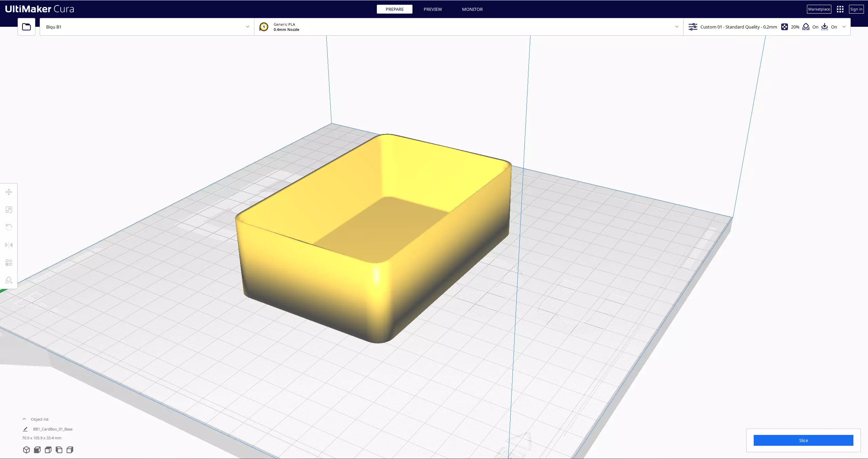
Task: Switch to the PREPARE stage
Action: tap(394, 9)
